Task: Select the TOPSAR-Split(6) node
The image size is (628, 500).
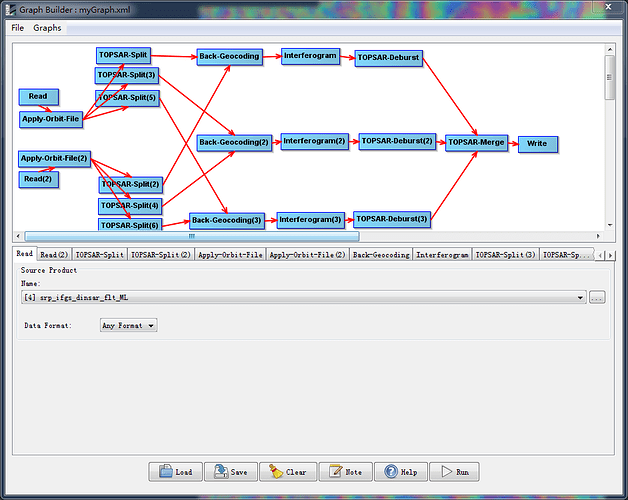Action: click(130, 224)
